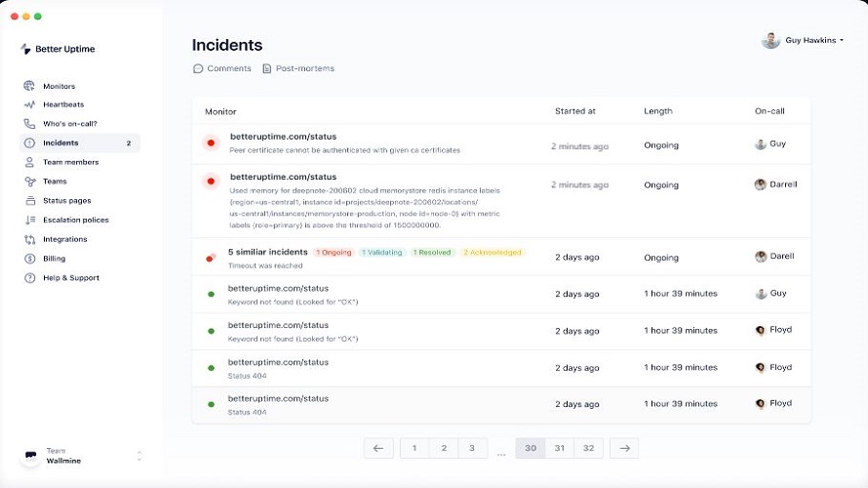Go to the next page arrow
Viewport: 868px width, 488px height.
coord(624,448)
